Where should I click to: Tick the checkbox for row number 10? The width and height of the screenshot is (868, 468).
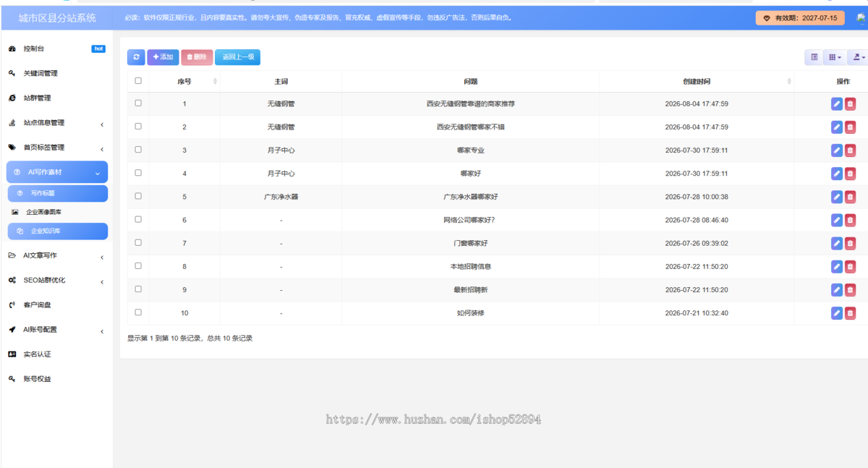click(138, 312)
